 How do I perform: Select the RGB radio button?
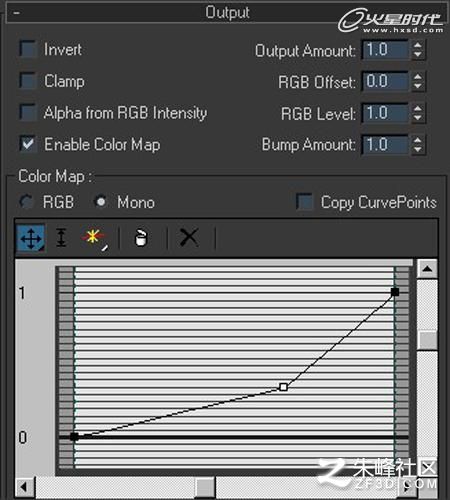tap(26, 202)
